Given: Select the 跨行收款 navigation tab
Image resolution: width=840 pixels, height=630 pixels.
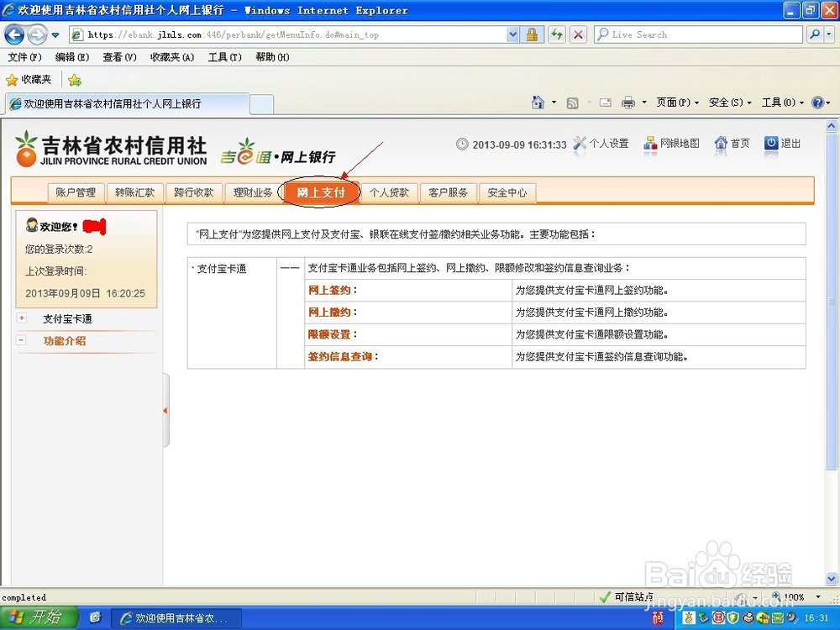Looking at the screenshot, I should click(193, 193).
